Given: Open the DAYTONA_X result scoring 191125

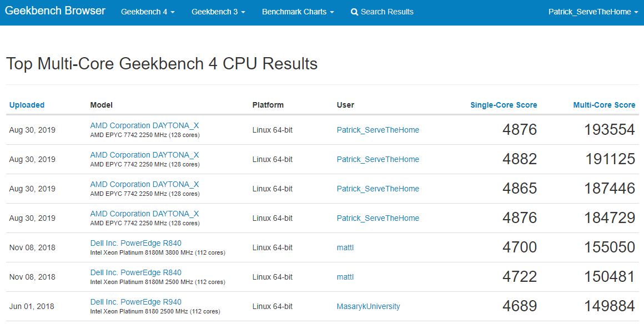Looking at the screenshot, I should (x=144, y=155).
